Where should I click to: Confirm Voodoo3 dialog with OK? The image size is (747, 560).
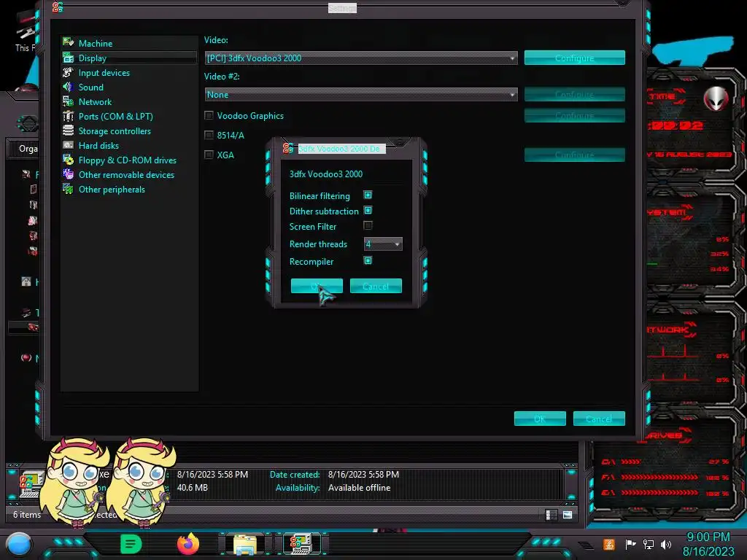point(317,286)
